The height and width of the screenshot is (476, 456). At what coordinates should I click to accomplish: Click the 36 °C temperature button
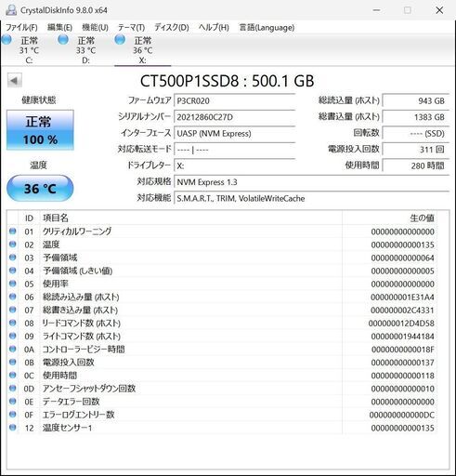pos(40,188)
